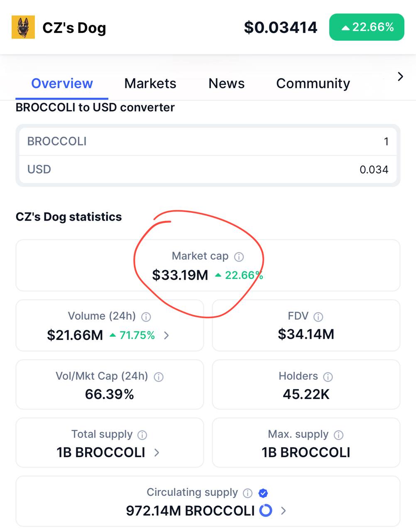The image size is (416, 532).
Task: Click the Market cap info icon
Action: click(239, 257)
